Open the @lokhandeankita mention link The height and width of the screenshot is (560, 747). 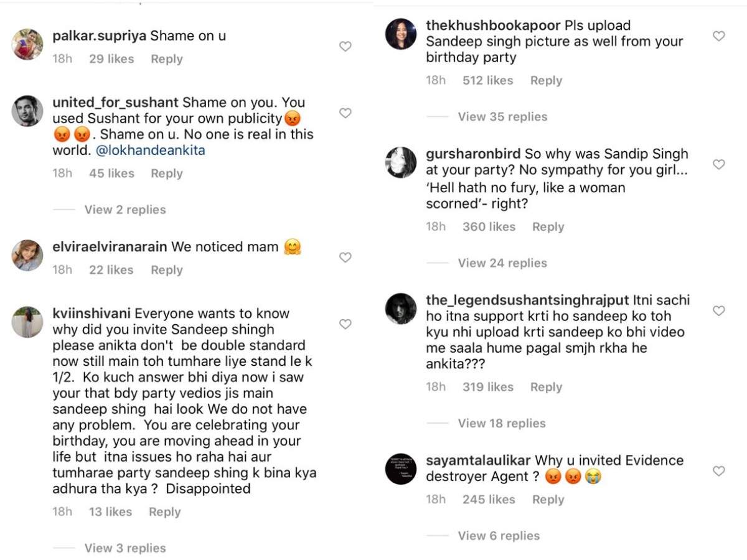(151, 151)
